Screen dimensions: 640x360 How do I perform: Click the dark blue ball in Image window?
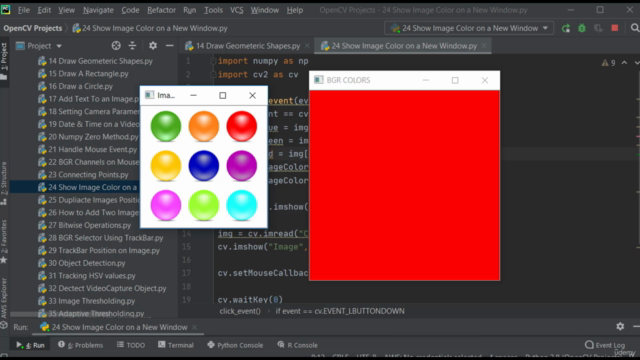point(204,166)
